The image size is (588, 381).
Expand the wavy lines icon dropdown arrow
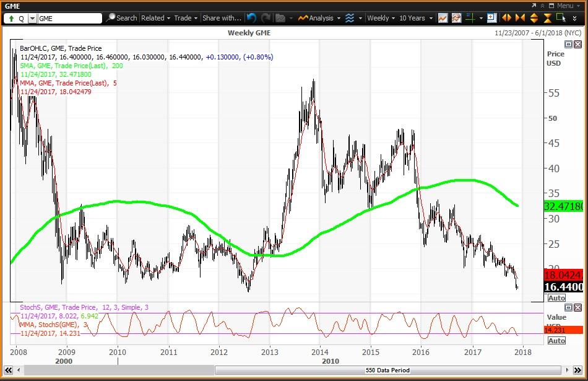(x=360, y=18)
